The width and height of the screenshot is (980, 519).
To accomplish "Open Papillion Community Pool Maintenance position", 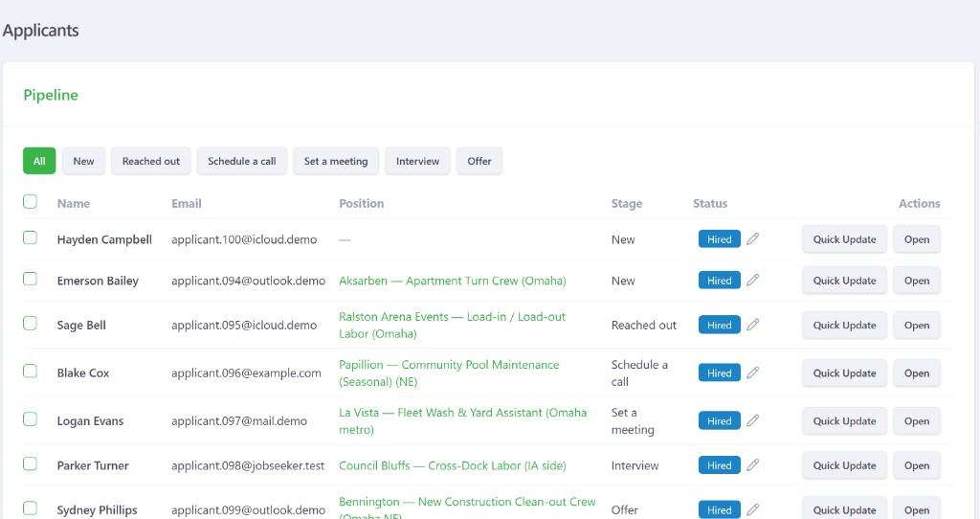I will tap(449, 373).
